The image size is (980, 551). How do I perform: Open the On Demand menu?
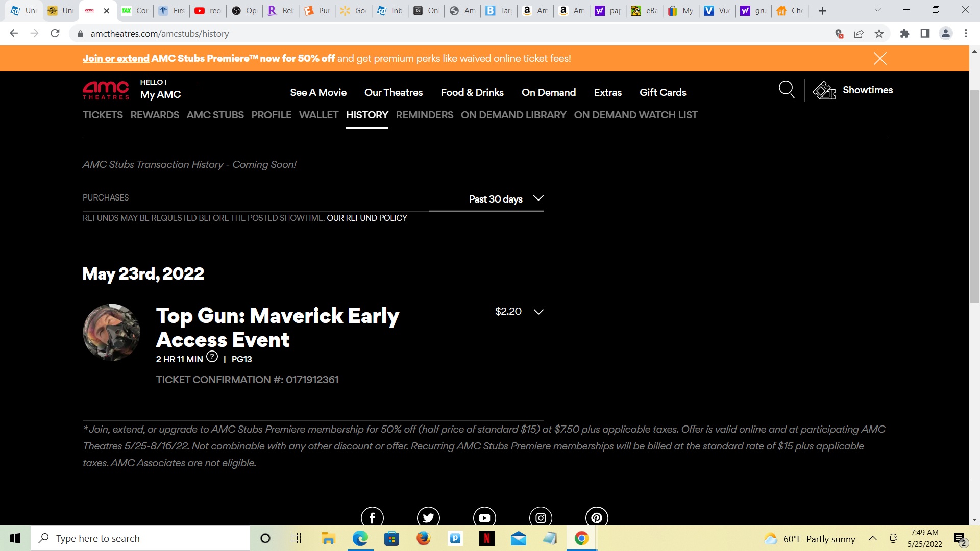pyautogui.click(x=549, y=92)
